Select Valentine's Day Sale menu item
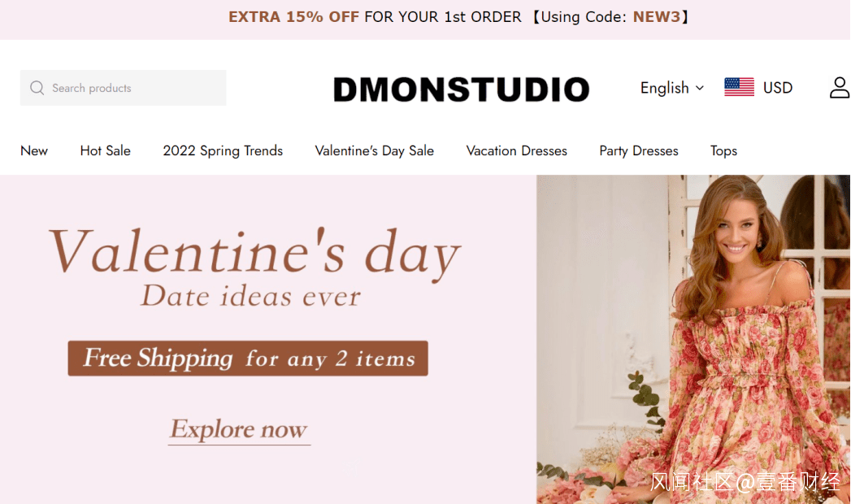This screenshot has width=851, height=504. click(x=375, y=151)
